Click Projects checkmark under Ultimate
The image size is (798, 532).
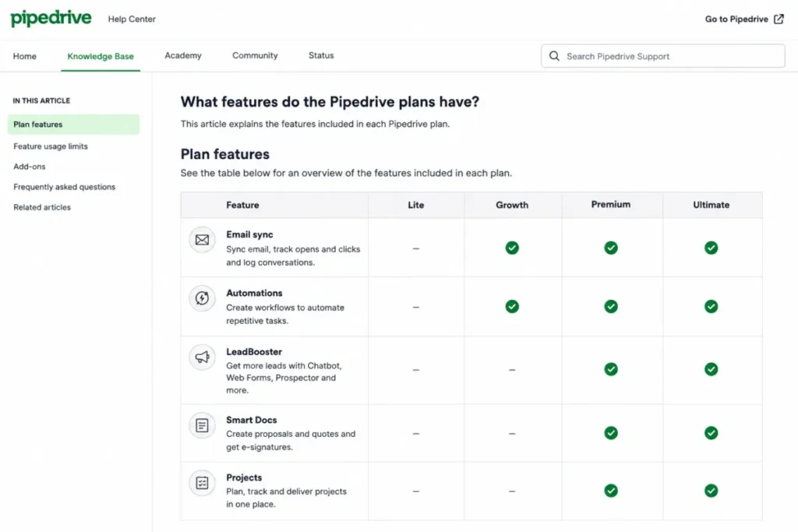(x=711, y=491)
